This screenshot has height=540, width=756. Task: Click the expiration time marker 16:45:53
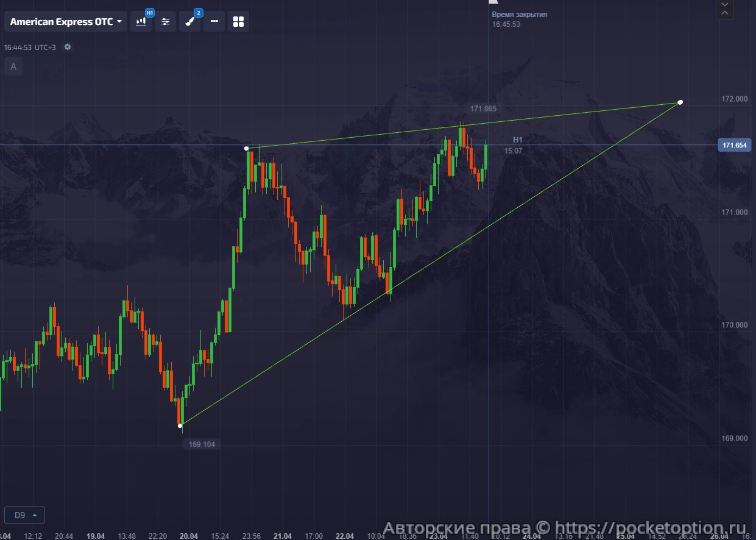point(506,24)
